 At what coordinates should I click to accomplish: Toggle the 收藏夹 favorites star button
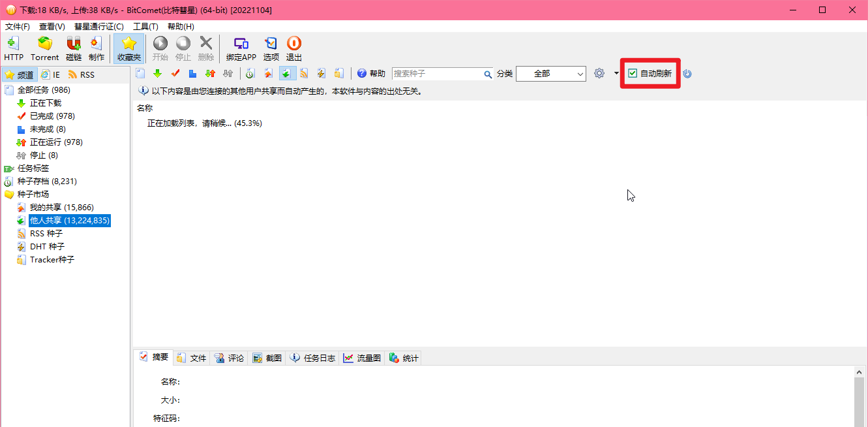129,49
